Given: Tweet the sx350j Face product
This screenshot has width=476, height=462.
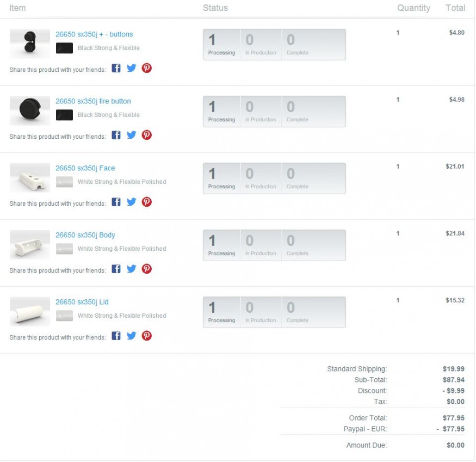Looking at the screenshot, I should pos(131,202).
